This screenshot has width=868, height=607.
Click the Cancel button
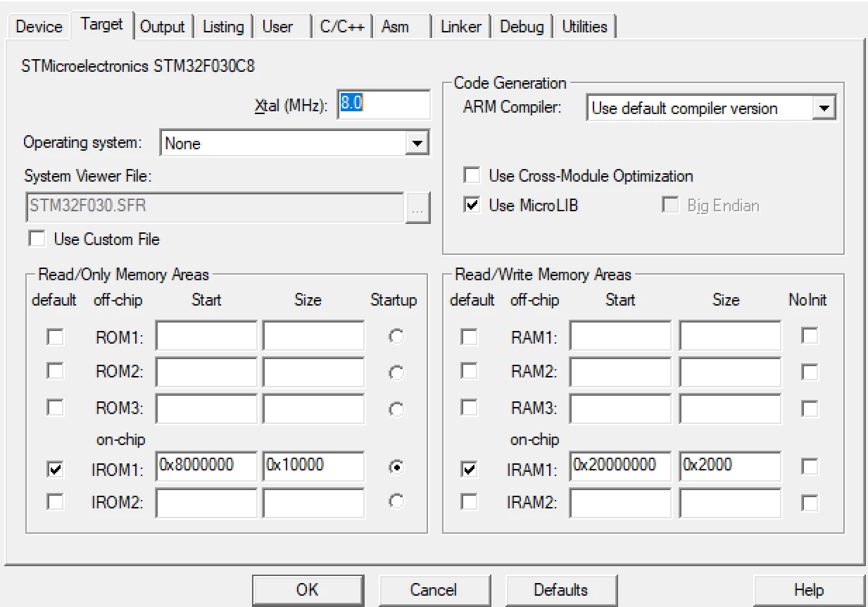[434, 589]
